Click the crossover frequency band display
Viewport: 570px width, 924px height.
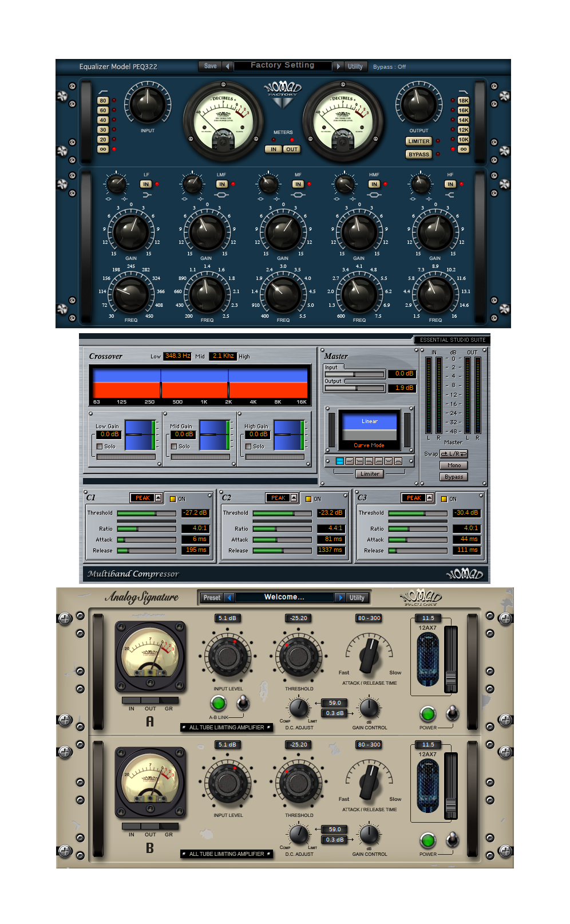[x=200, y=384]
